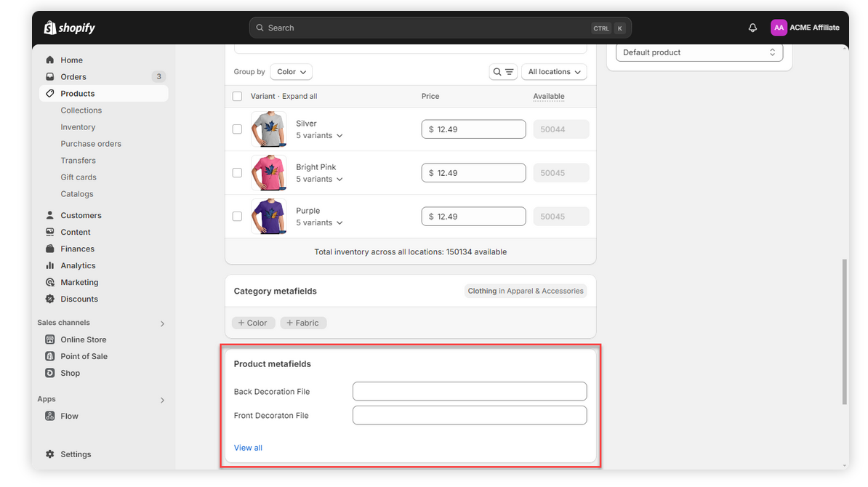Select the Bright Pink variant checkbox

click(x=237, y=173)
